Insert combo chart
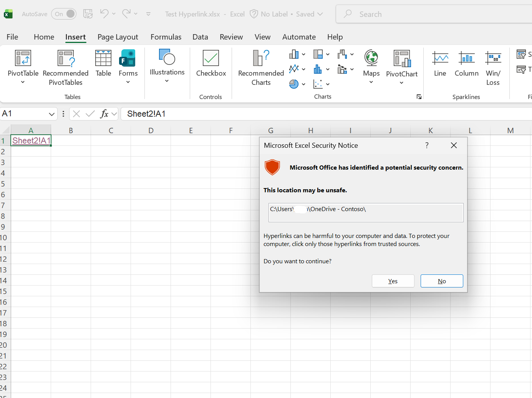Image resolution: width=532 pixels, height=398 pixels. coord(346,69)
